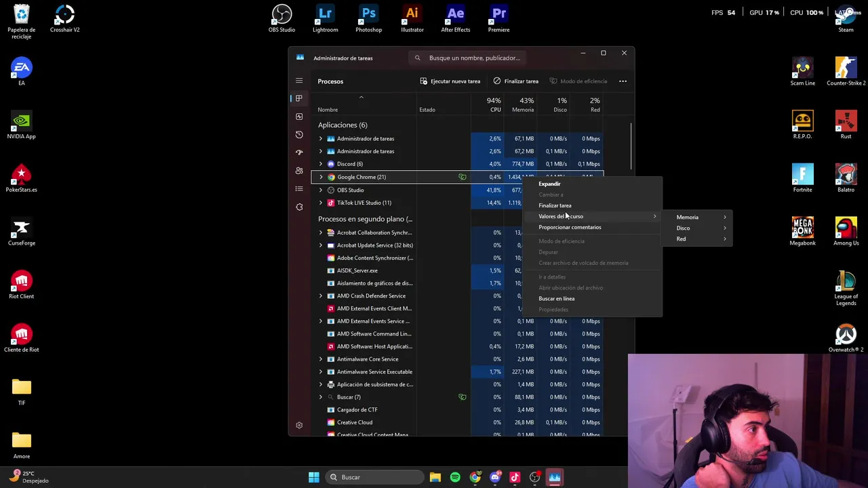The image size is (868, 488).
Task: Open the Performance page icon in sidebar
Action: (x=299, y=117)
